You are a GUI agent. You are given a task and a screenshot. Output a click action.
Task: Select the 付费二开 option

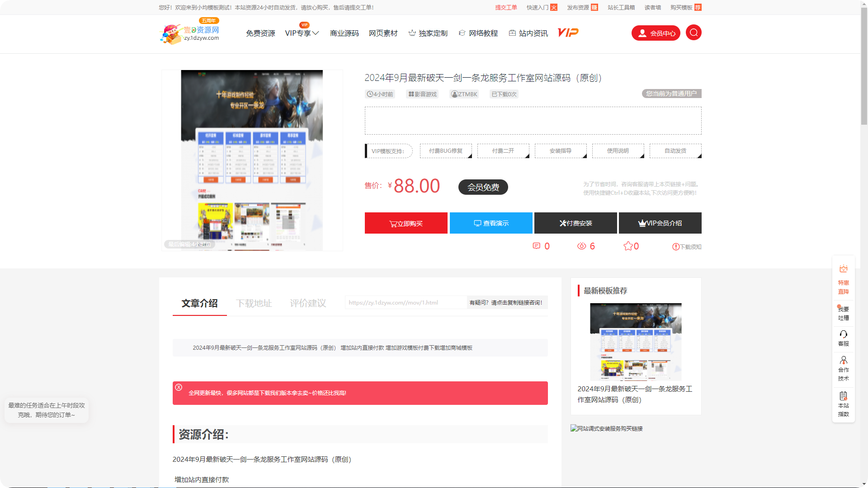coord(503,151)
